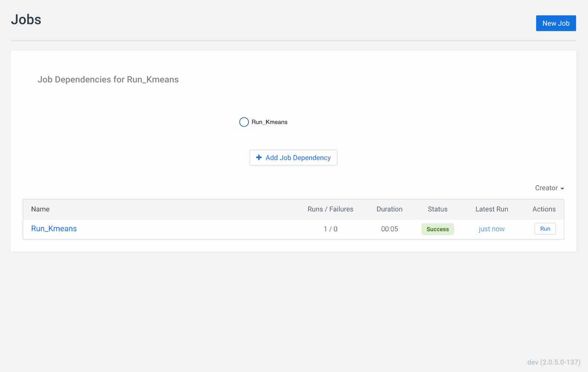Click the Runs / Failures column header
Viewport: 588px width, 372px height.
[330, 209]
